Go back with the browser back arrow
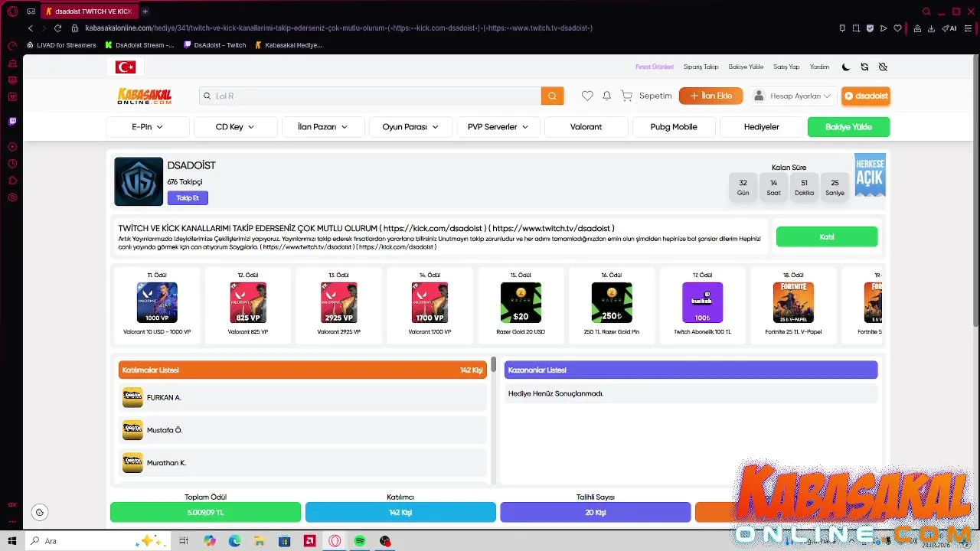980x551 pixels. coord(31,28)
